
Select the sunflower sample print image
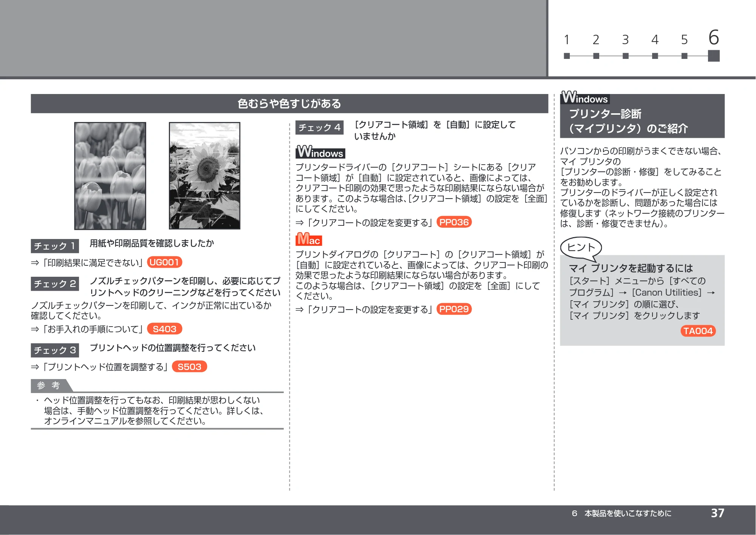(x=204, y=176)
